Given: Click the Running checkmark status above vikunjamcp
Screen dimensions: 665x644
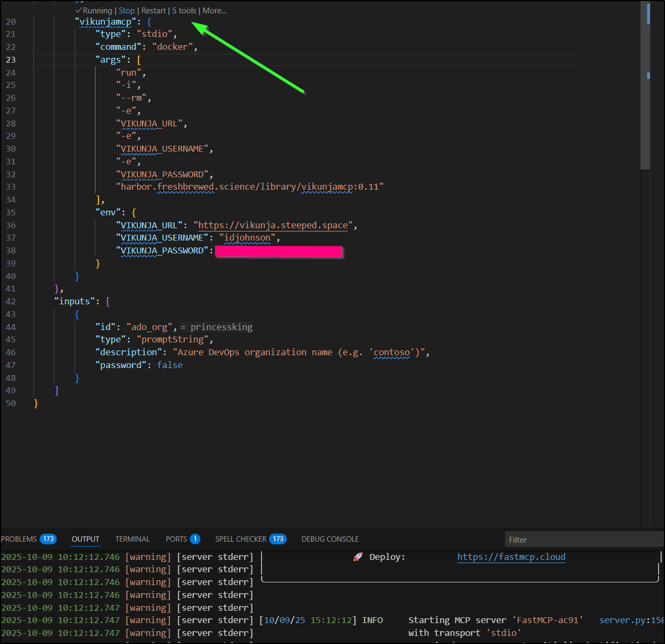Looking at the screenshot, I should click(94, 11).
